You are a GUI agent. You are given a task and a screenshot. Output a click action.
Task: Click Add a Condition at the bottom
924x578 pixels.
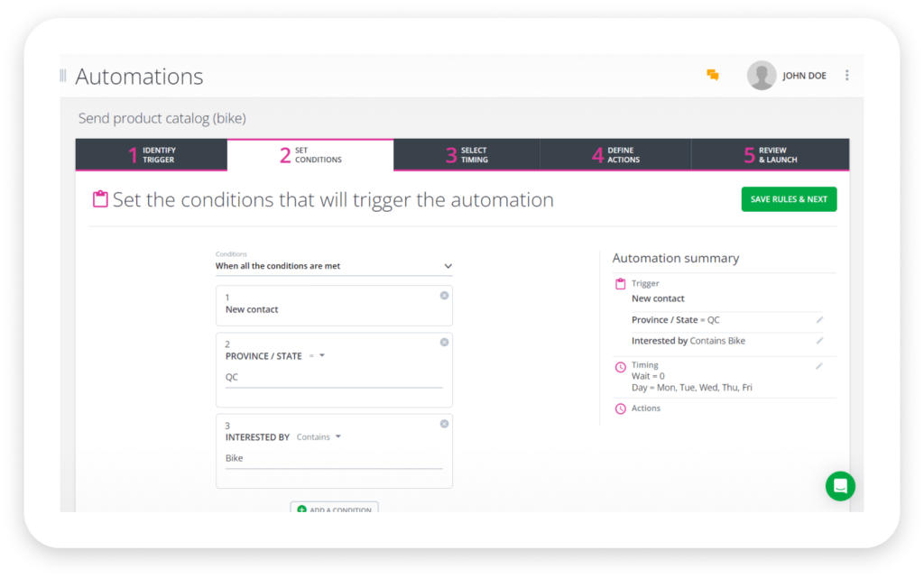click(334, 508)
